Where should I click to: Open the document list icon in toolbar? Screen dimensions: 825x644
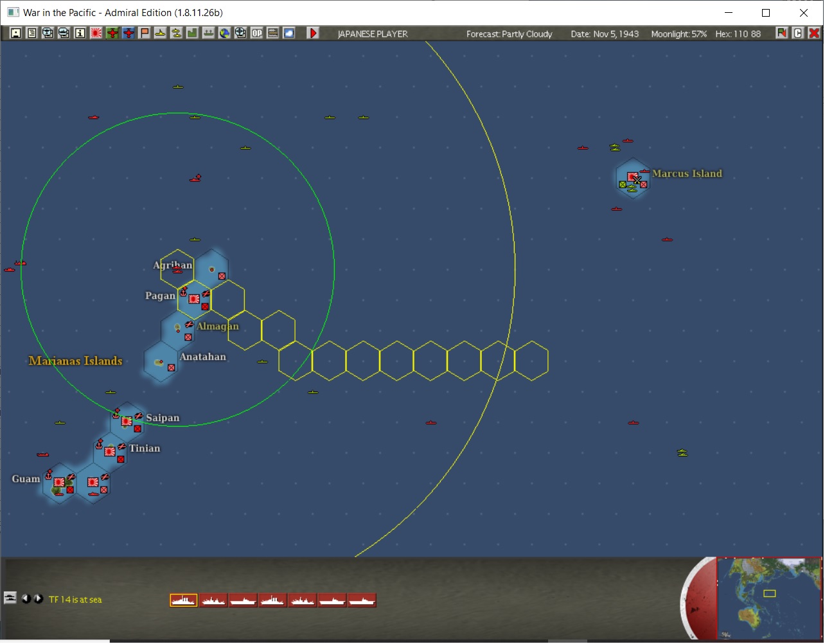31,33
